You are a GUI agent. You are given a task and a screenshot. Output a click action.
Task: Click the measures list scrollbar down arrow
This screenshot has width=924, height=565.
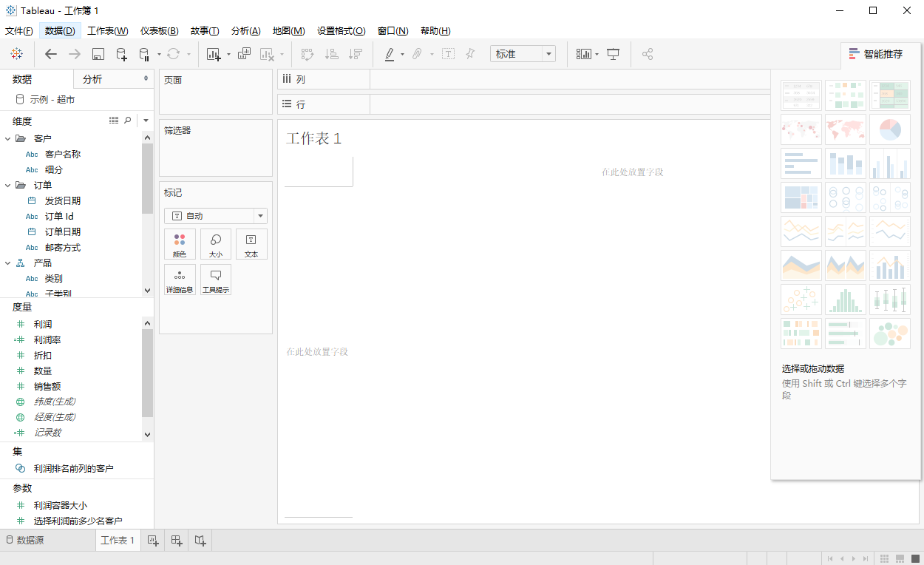tap(147, 435)
